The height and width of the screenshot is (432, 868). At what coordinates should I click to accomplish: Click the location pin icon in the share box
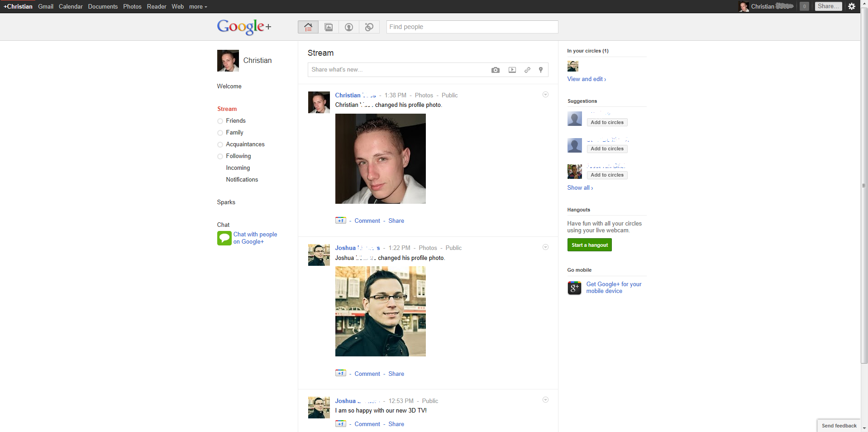(x=540, y=70)
